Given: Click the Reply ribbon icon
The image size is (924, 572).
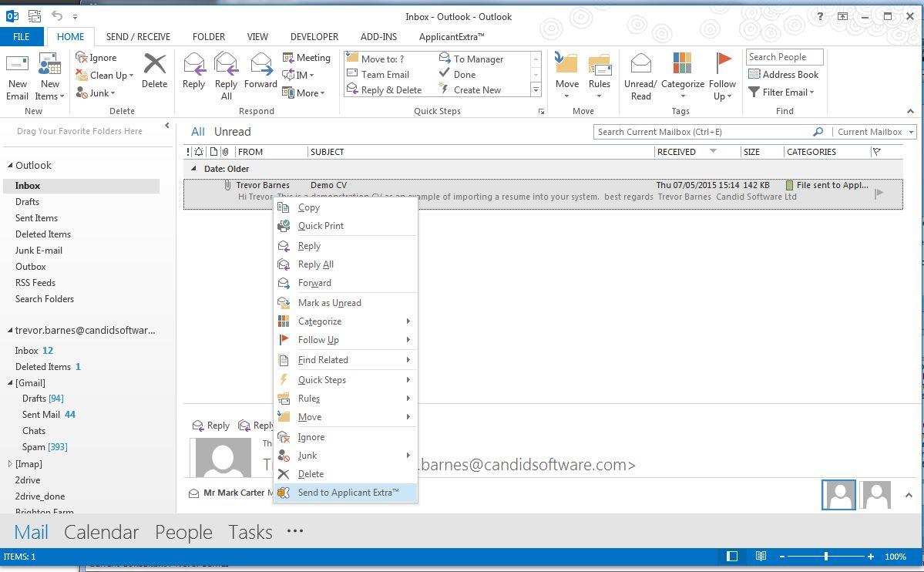Looking at the screenshot, I should (194, 64).
